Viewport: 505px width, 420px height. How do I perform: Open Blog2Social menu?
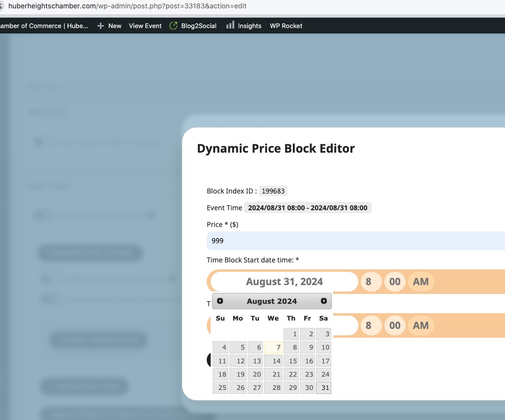pyautogui.click(x=199, y=26)
